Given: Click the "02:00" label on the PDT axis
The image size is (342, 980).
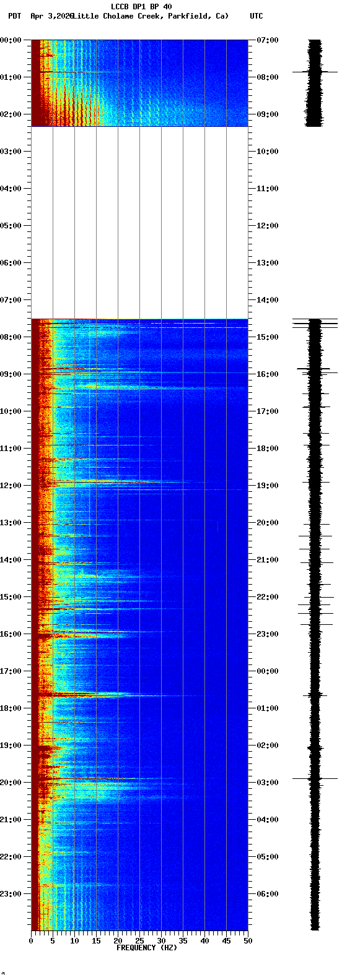Looking at the screenshot, I should coord(11,114).
